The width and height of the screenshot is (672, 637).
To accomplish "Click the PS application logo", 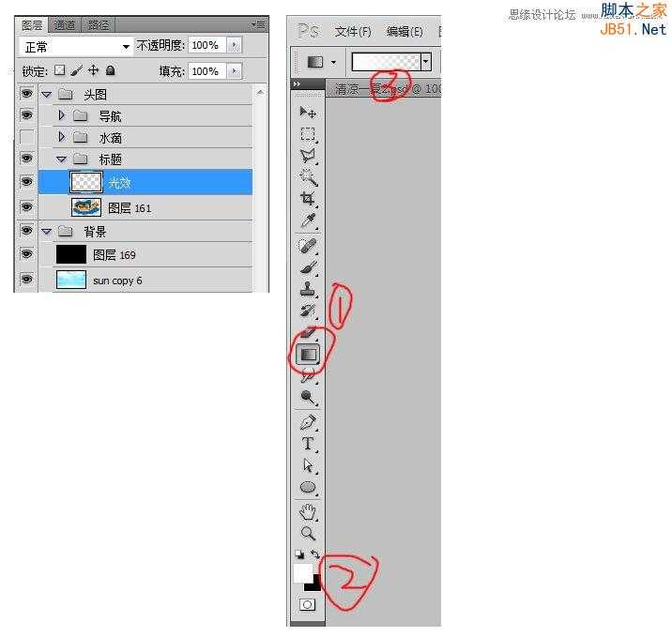I will coord(308,32).
